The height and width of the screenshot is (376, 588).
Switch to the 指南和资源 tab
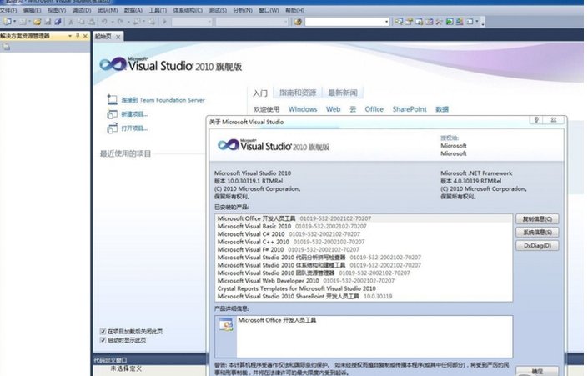(x=298, y=93)
